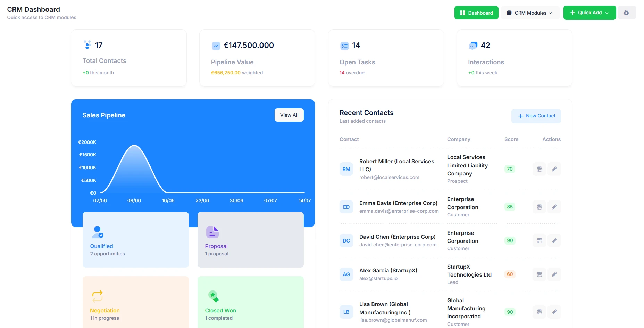Click StartupX Technologies Ltd company text
This screenshot has height=328, width=644.
point(469,271)
